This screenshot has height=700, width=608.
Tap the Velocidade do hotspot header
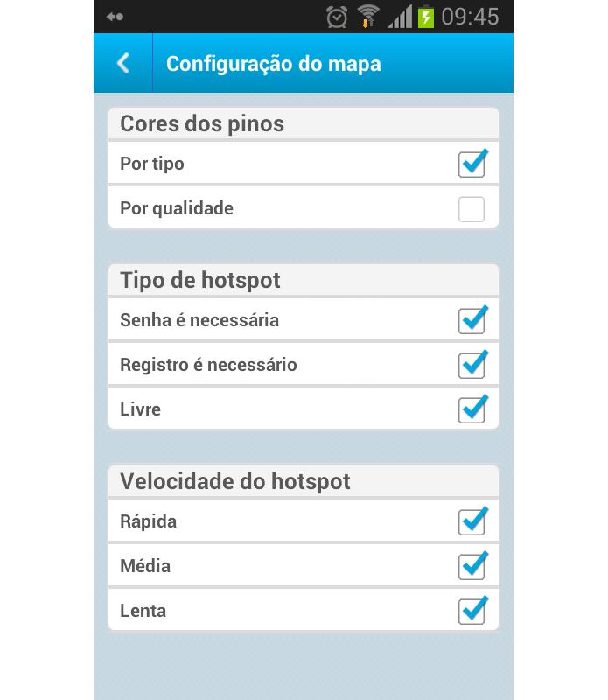click(x=235, y=481)
